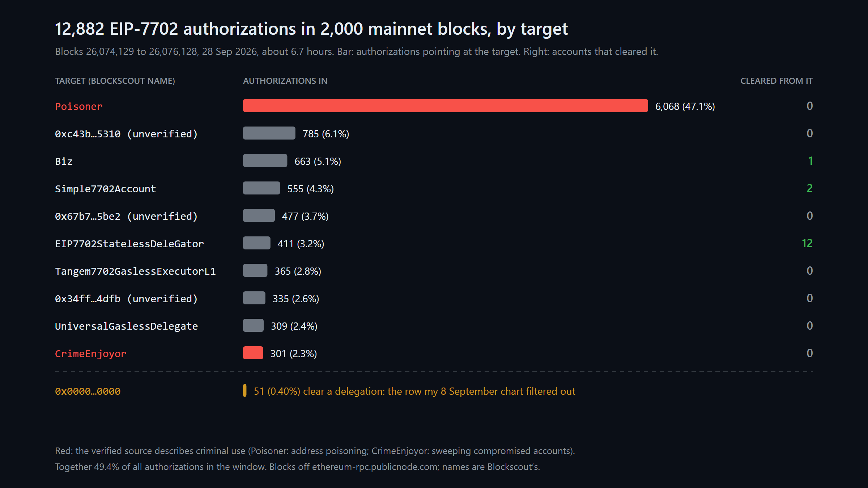Viewport: 868px width, 488px height.
Task: Select the Tangem7702GaslessExecutorL1 label
Action: 135,271
